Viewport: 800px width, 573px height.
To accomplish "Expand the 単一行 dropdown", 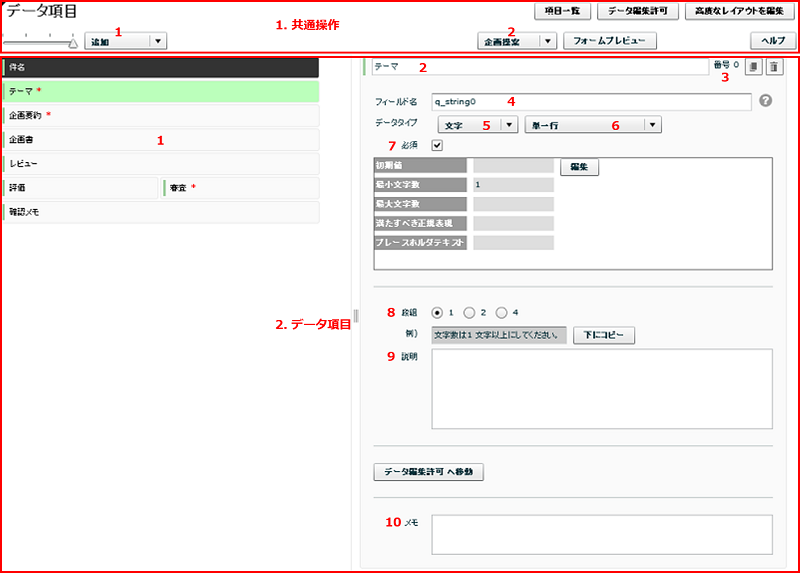I will (x=652, y=125).
